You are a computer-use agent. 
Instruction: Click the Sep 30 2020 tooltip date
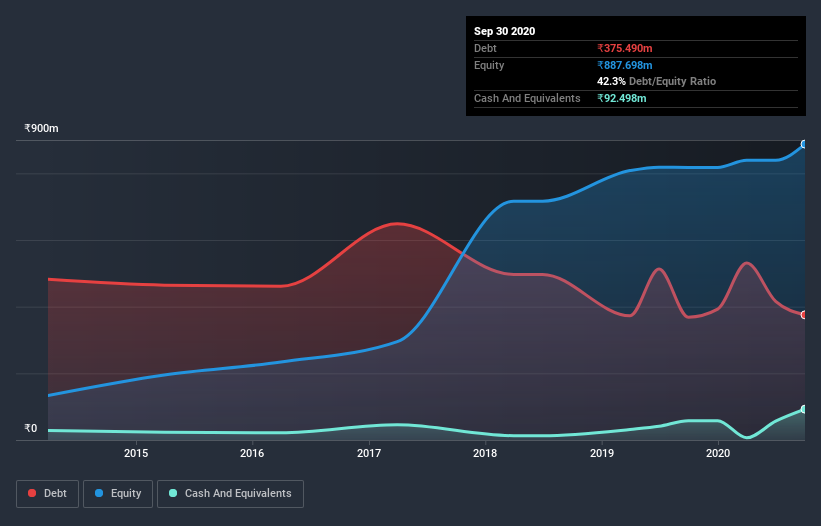point(504,31)
